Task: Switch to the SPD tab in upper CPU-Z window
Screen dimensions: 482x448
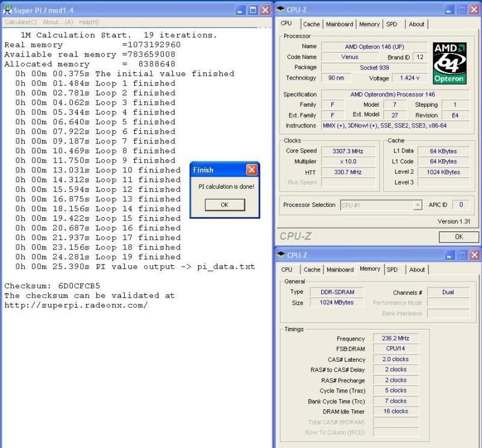Action: [x=392, y=24]
